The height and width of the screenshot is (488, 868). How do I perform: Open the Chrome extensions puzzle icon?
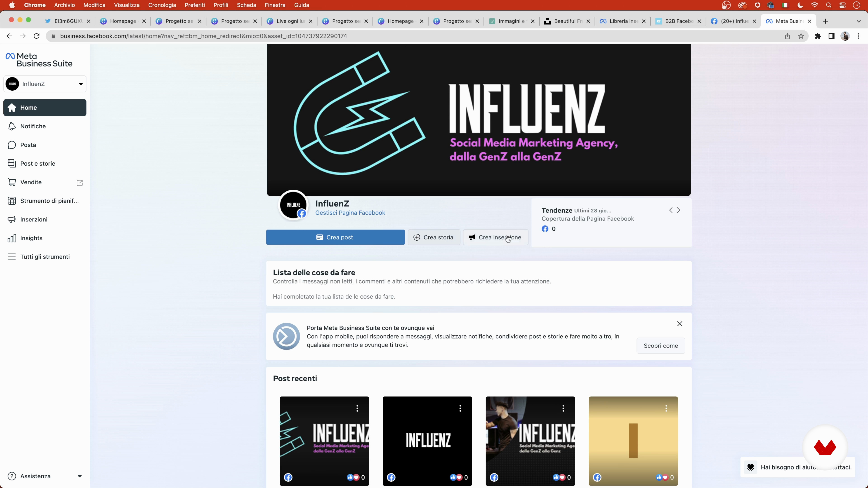pos(818,36)
